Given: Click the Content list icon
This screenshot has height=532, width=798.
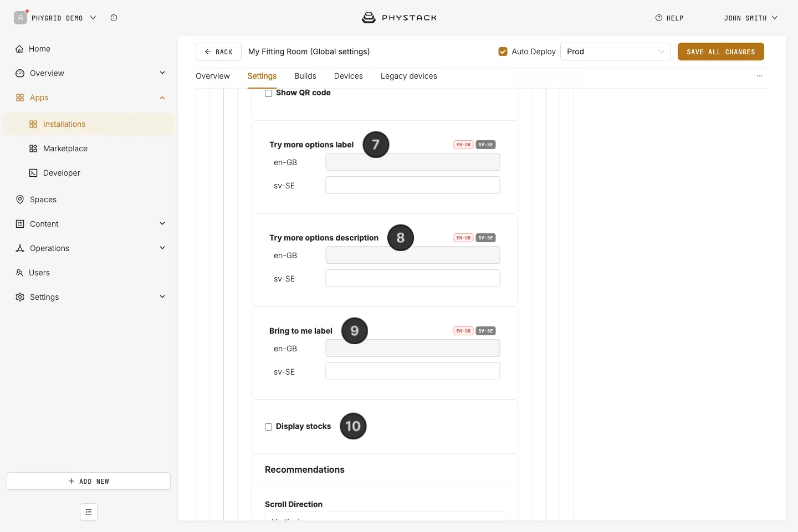Looking at the screenshot, I should click(20, 224).
